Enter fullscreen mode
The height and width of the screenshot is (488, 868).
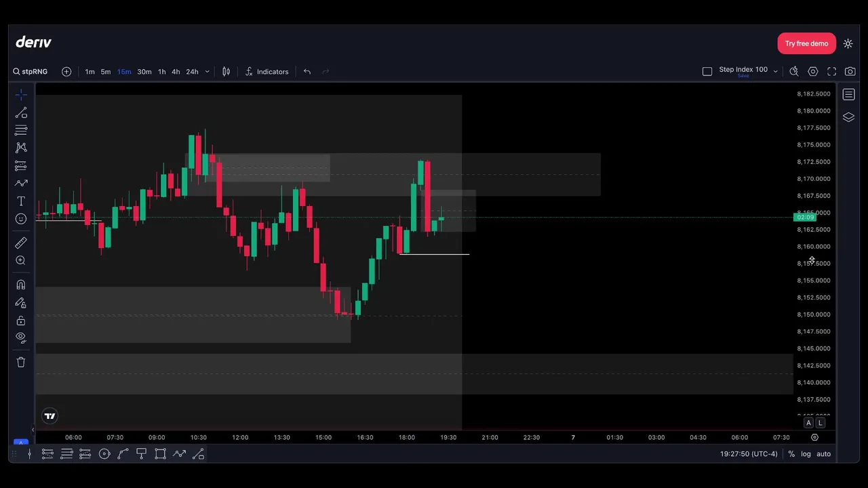(x=832, y=71)
